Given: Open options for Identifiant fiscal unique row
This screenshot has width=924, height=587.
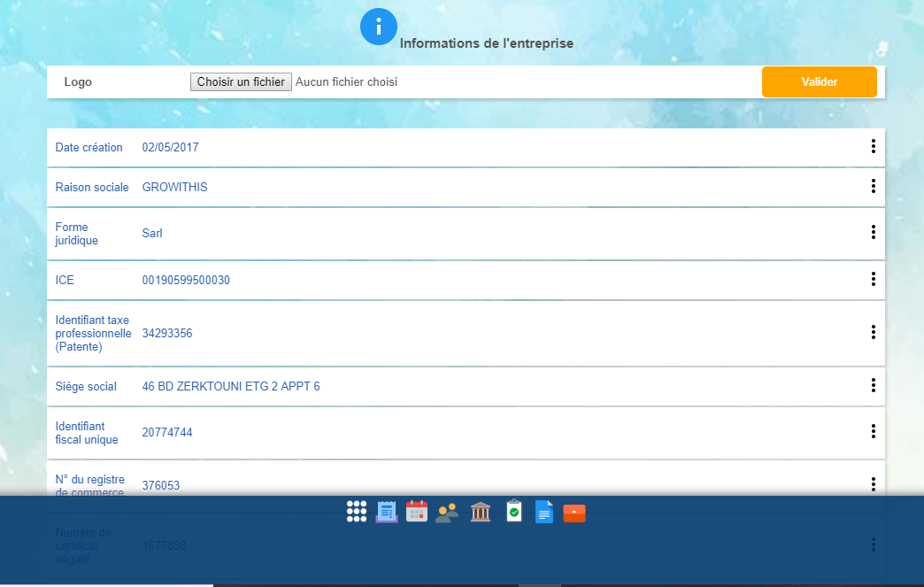Looking at the screenshot, I should [x=874, y=431].
